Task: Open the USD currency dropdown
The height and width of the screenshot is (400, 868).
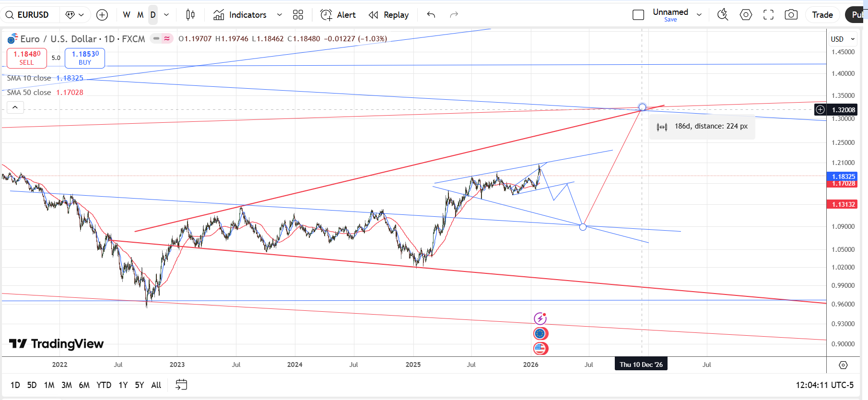Action: click(x=843, y=39)
